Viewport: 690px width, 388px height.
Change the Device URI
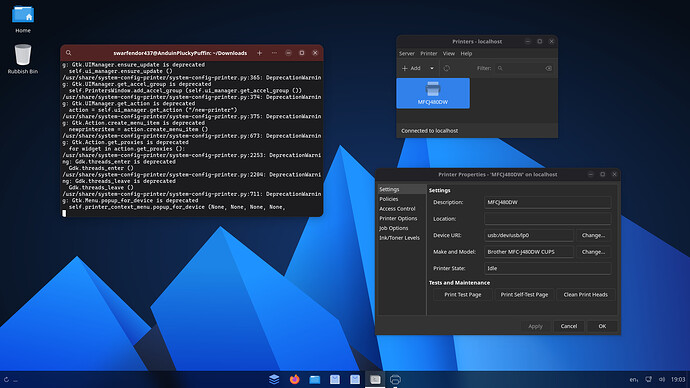coord(593,235)
